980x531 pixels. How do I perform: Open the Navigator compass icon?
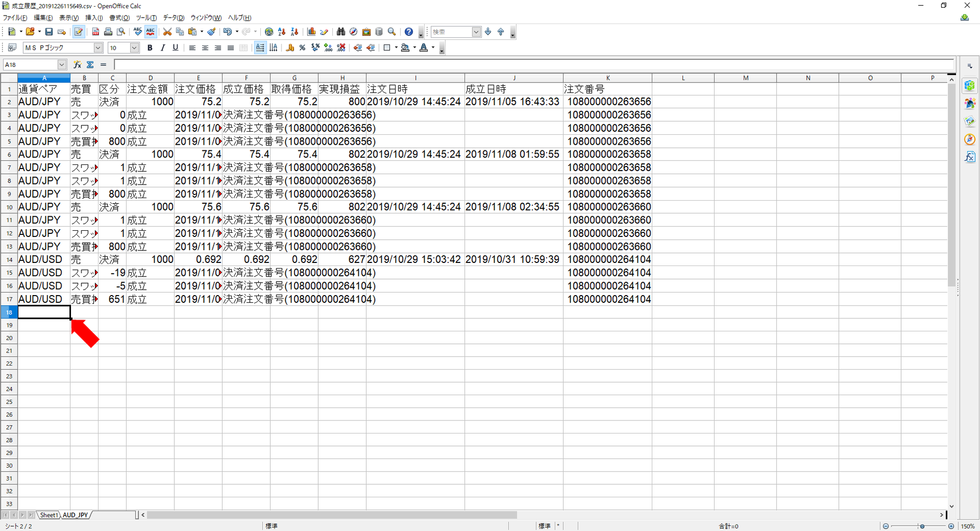point(354,32)
